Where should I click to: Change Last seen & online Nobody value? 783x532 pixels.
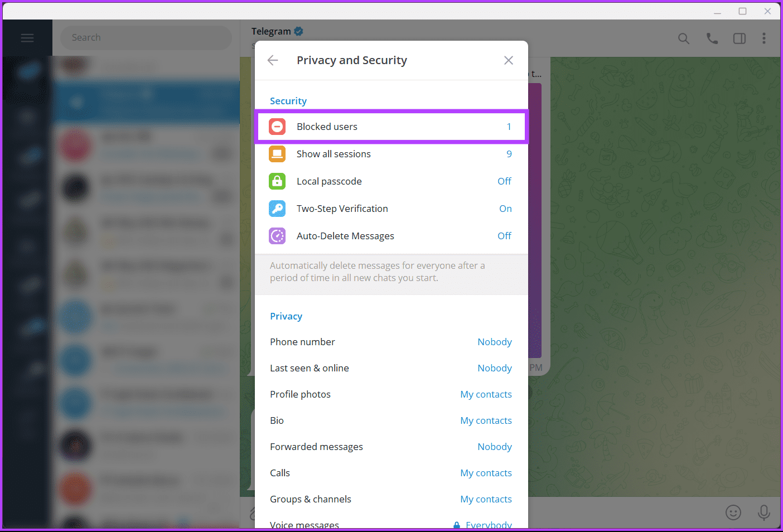(x=495, y=368)
